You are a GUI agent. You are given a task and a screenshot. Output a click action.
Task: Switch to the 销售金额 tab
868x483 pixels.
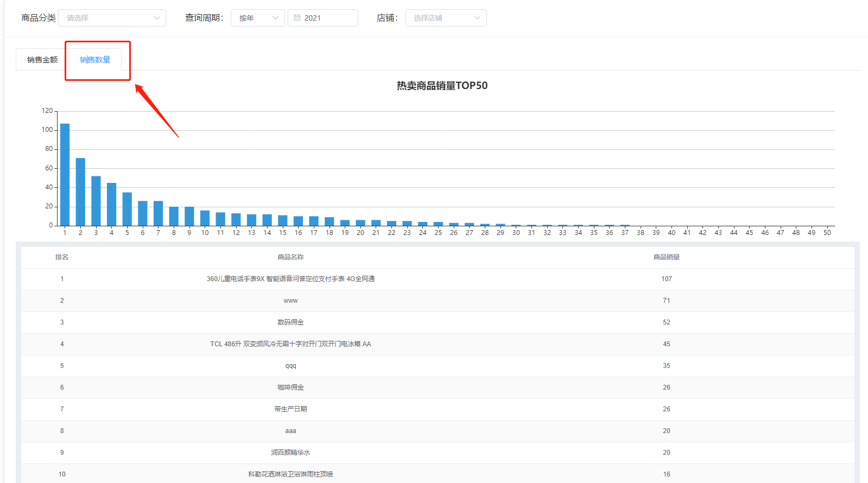(42, 60)
